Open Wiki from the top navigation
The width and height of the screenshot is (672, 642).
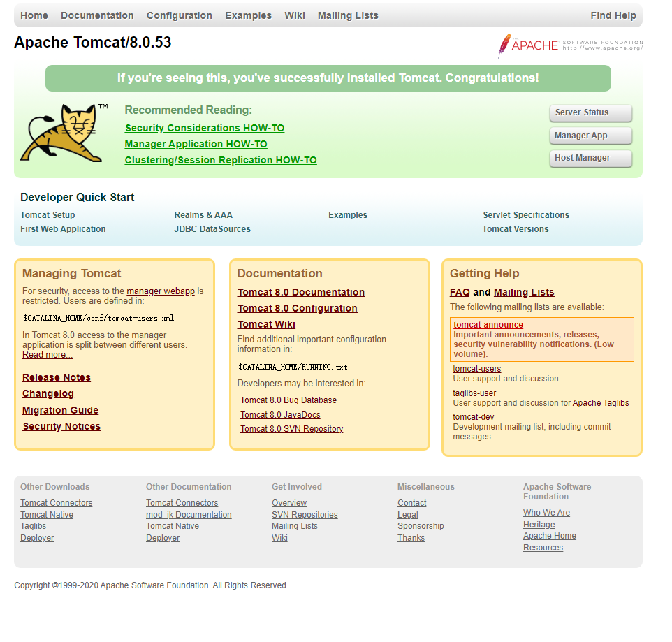(x=295, y=15)
